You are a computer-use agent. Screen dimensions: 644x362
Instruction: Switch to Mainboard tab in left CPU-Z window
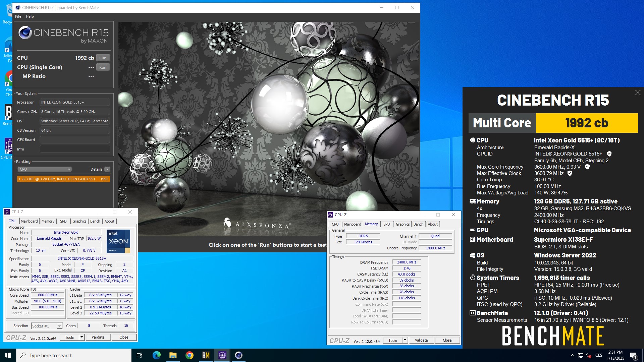29,221
